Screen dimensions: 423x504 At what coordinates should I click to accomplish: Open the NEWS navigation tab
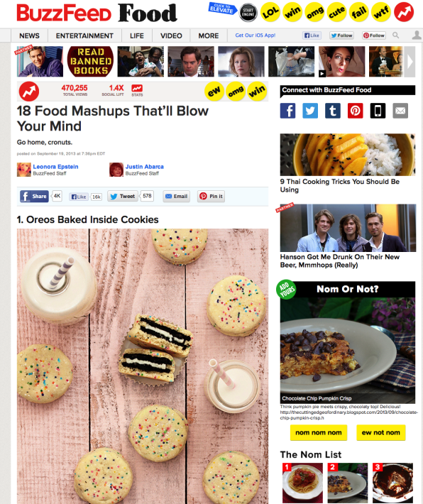(x=29, y=35)
